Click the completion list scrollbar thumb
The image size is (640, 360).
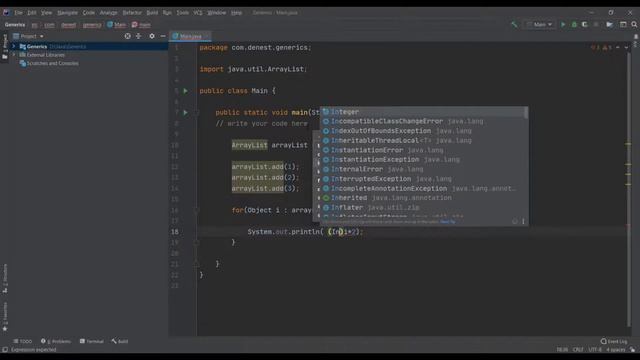coord(526,113)
